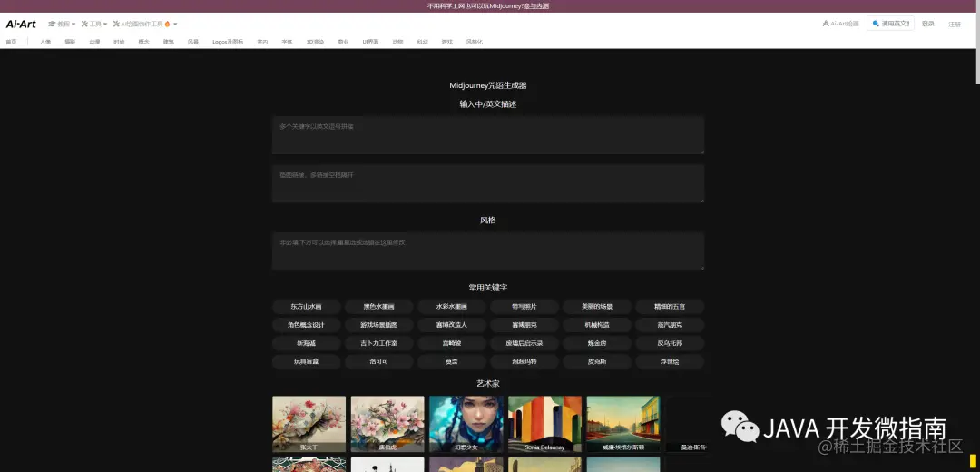Choose the 东方山水画 keyword chip
Viewport: 980px width, 472px height.
point(307,306)
